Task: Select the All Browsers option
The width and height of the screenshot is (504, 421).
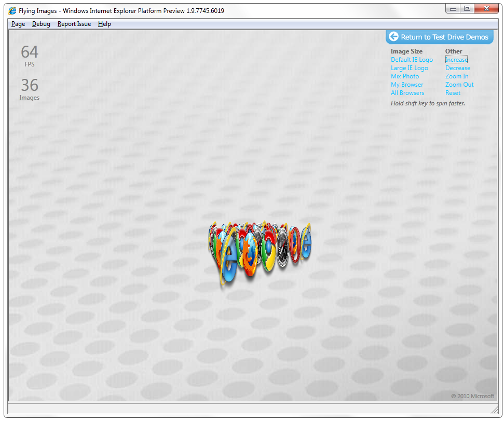Action: pos(407,93)
